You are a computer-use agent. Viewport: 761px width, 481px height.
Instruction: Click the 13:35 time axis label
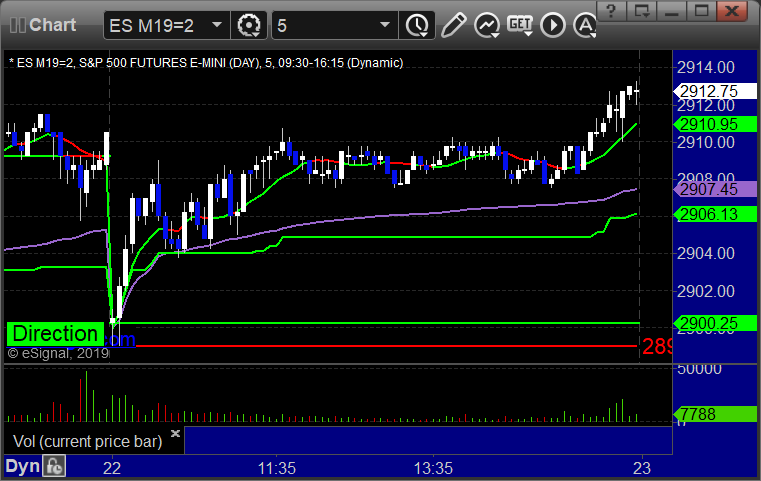click(433, 468)
